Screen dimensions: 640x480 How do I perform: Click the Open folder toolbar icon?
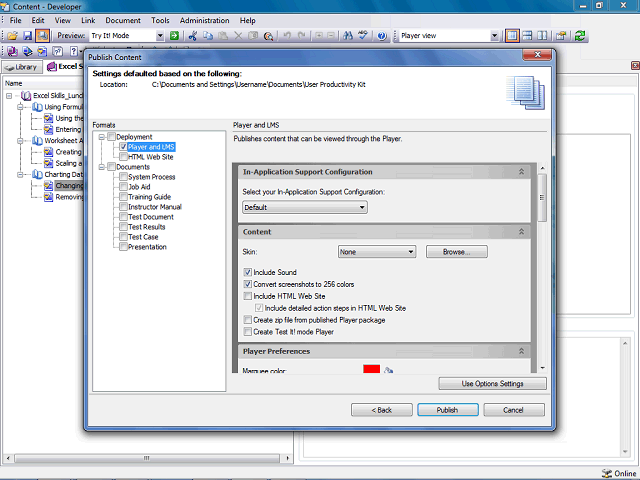tap(12, 36)
